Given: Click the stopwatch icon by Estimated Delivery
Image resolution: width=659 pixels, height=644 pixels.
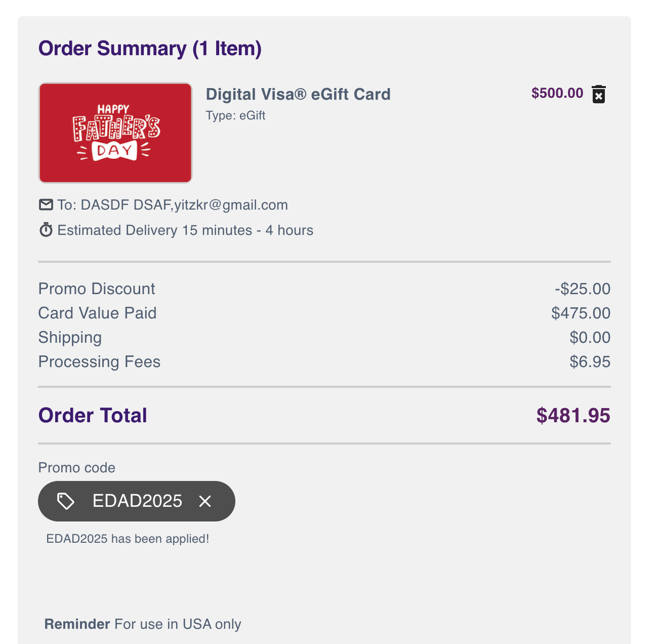Looking at the screenshot, I should pos(46,230).
